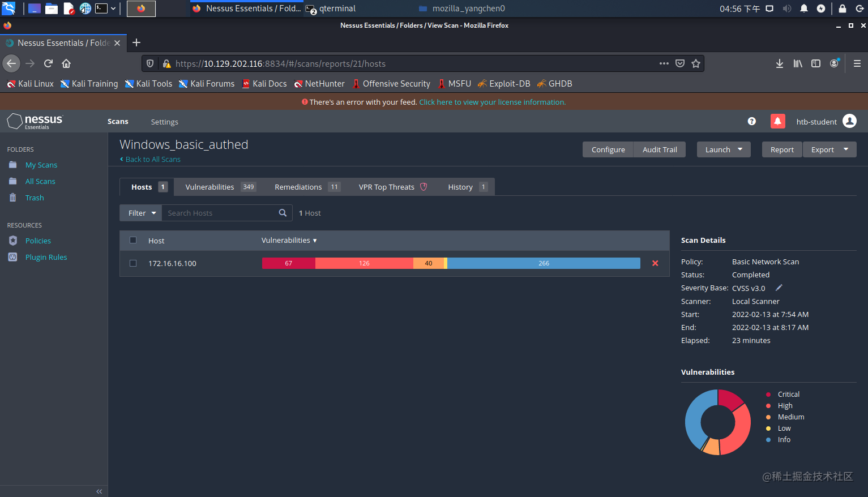Click the license information link in banner
This screenshot has width=868, height=497.
[x=493, y=102]
